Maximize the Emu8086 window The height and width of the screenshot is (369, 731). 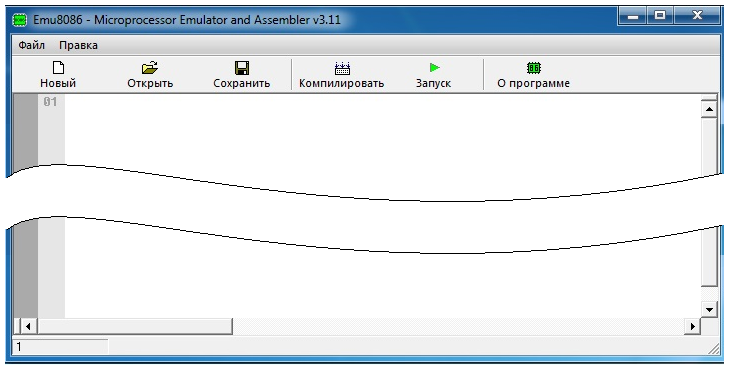(660, 16)
